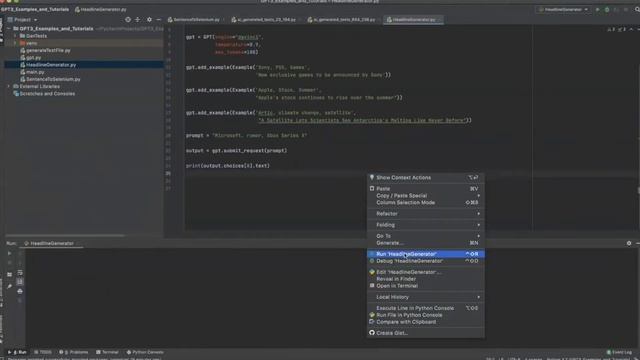Viewport: 640px width, 360px height.
Task: Choose Execute Line in Python Console
Action: pos(426,308)
